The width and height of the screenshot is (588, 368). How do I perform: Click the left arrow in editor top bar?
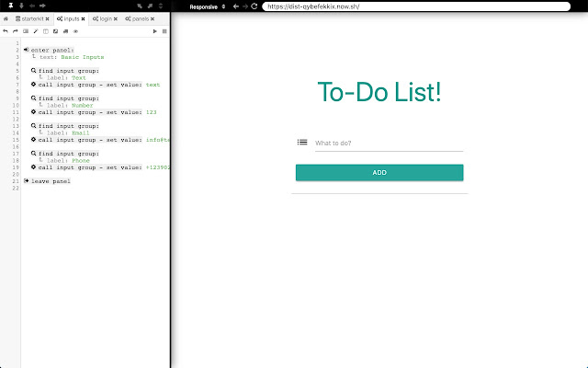[32, 6]
